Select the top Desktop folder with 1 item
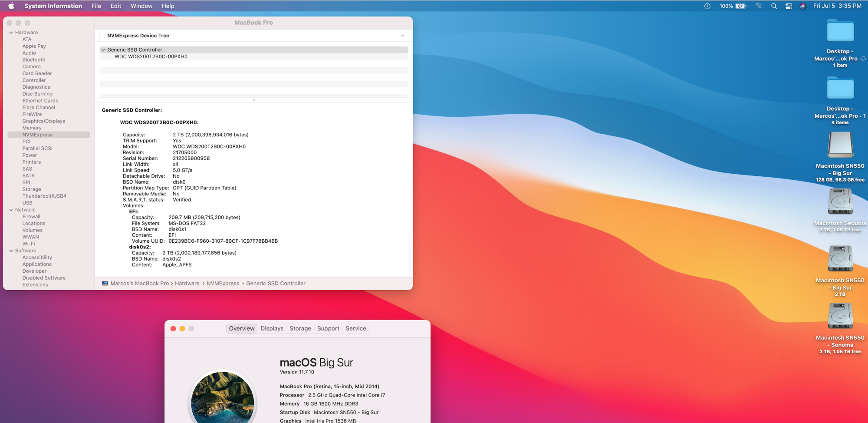The width and height of the screenshot is (868, 423). tap(840, 31)
